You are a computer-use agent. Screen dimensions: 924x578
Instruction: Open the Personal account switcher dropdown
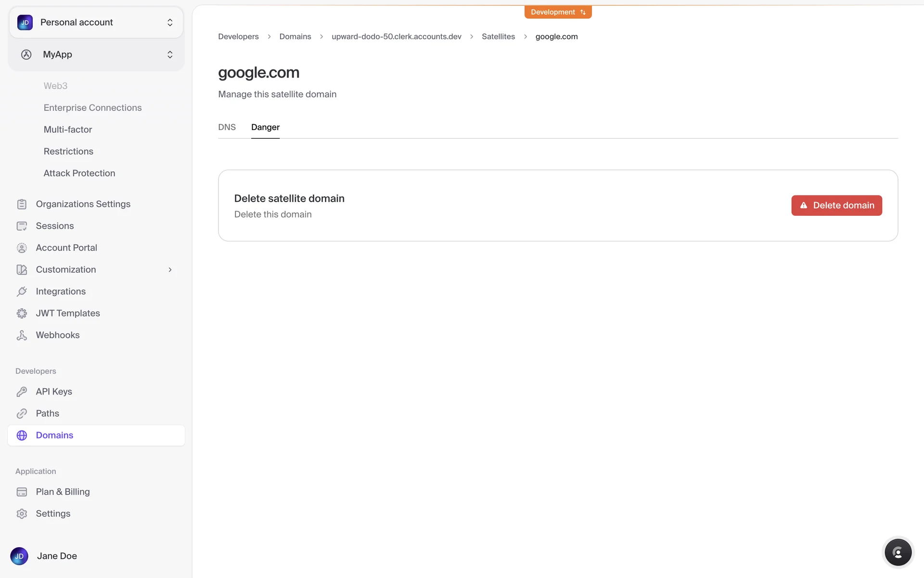tap(96, 23)
